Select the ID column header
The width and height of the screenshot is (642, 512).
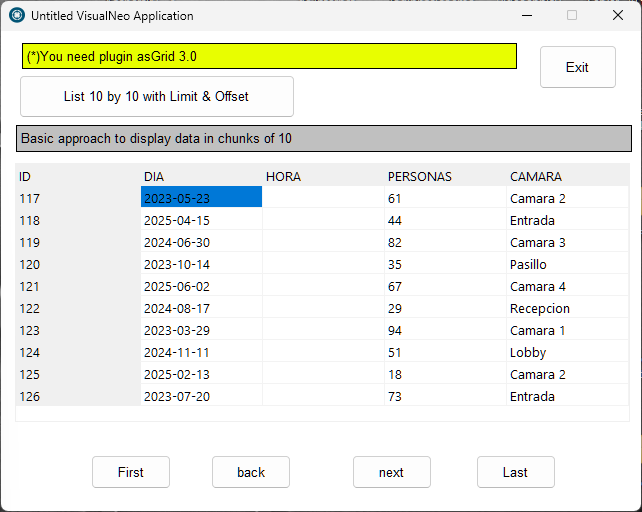(78, 177)
